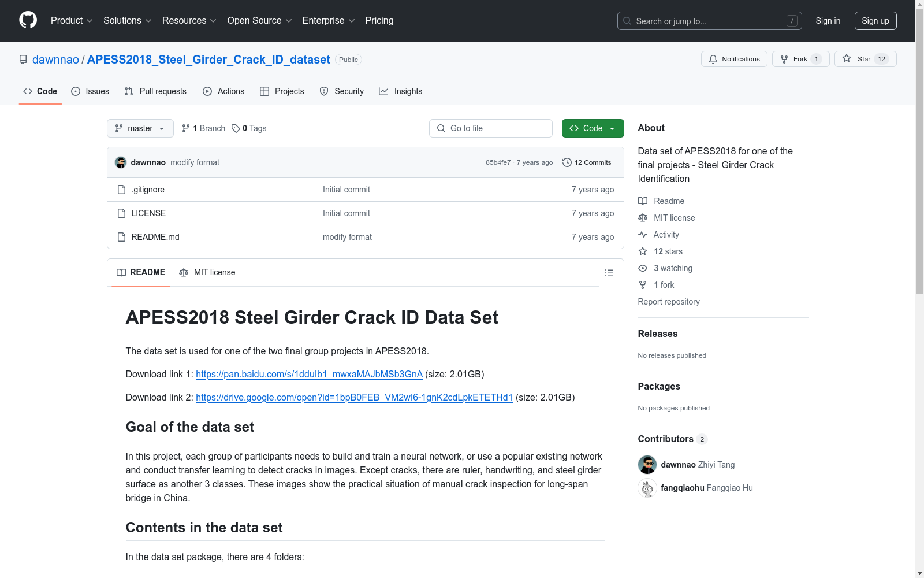Click the tag icon next to Tags
Screen dimensions: 924x578
click(236, 128)
